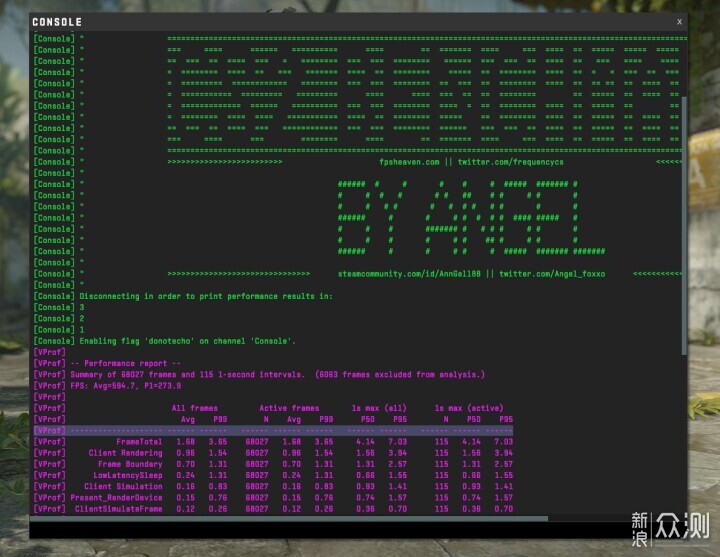
Task: Click the '1s max (active)' column header
Action: (x=469, y=408)
